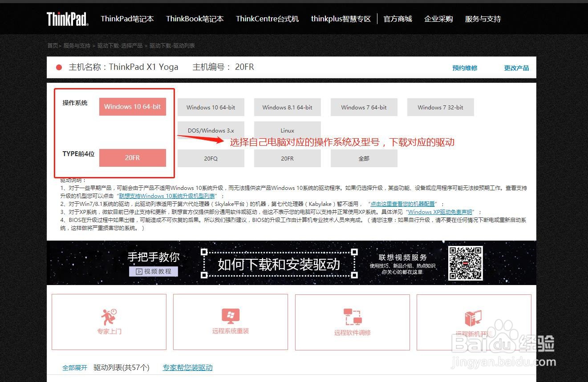
Task: Click 服务与支持 breadcrumb link
Action: coord(77,45)
